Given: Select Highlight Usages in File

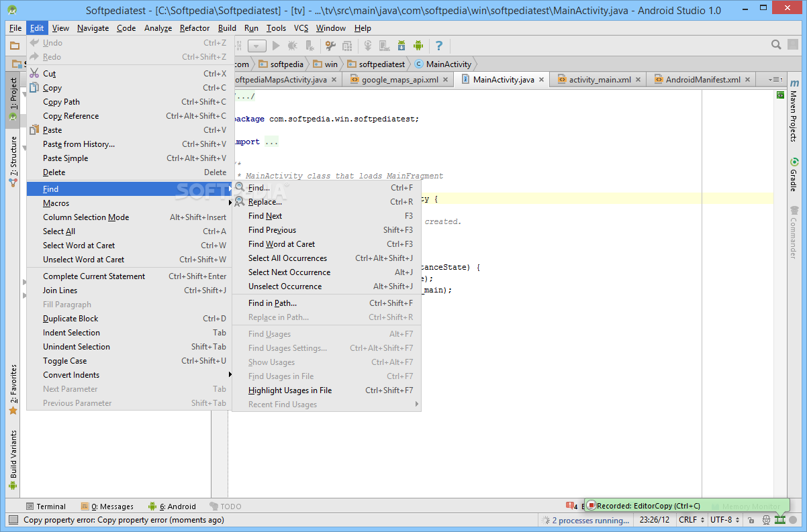Looking at the screenshot, I should [x=326, y=390].
